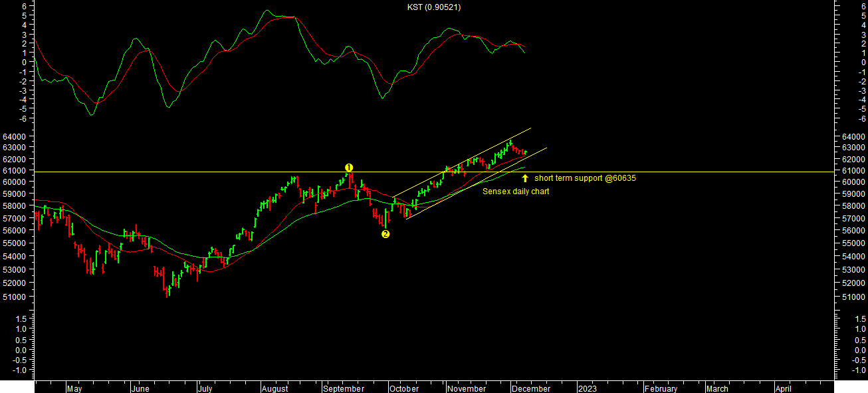This screenshot has height=393, width=868.
Task: Click the yellow circle marker numbered 1
Action: click(x=349, y=168)
